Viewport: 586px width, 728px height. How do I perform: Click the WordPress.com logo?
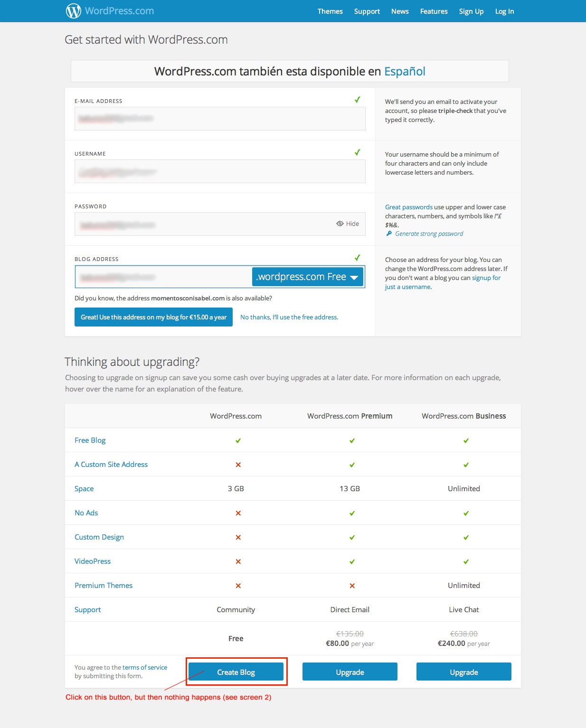110,11
